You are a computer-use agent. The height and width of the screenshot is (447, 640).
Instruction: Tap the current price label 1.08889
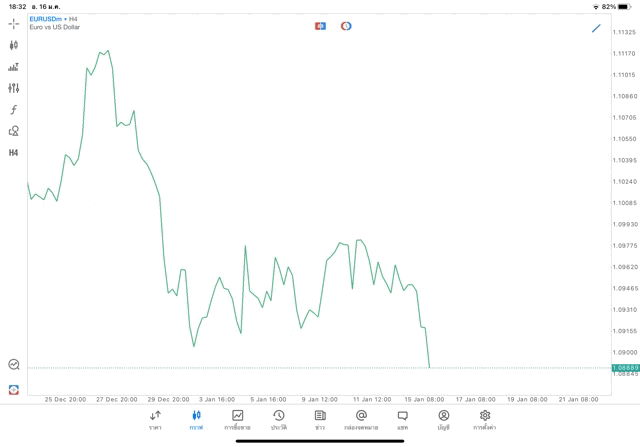pos(625,368)
